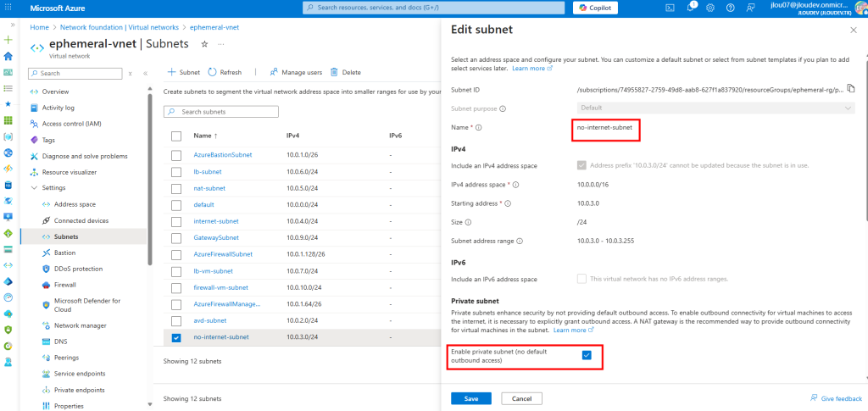The image size is (868, 411).
Task: Open Cloud Shell from top bar
Action: [670, 8]
